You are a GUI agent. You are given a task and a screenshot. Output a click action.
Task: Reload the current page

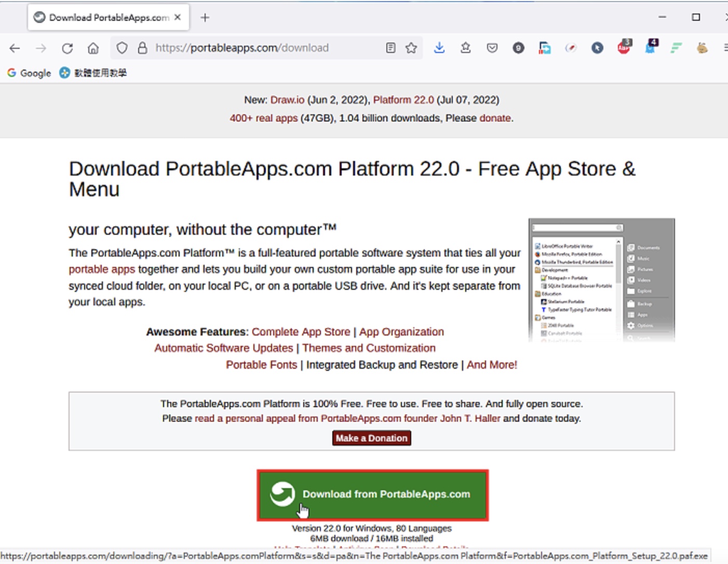click(x=67, y=48)
